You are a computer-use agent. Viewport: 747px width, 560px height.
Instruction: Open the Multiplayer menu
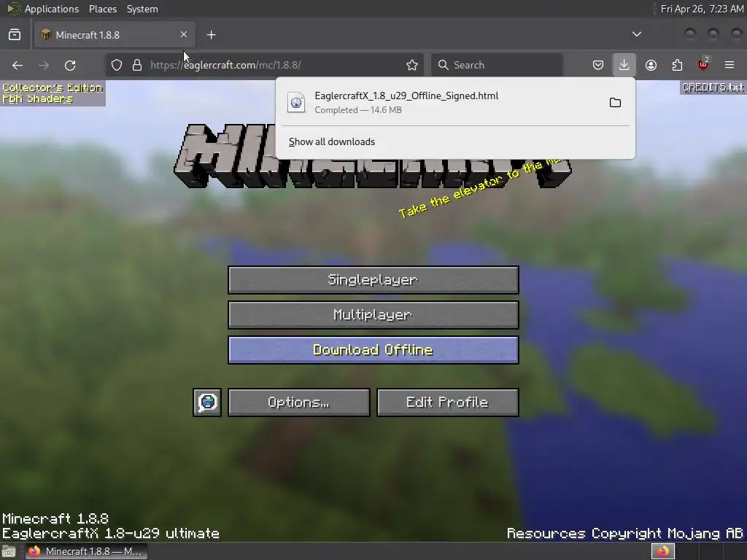pos(373,315)
